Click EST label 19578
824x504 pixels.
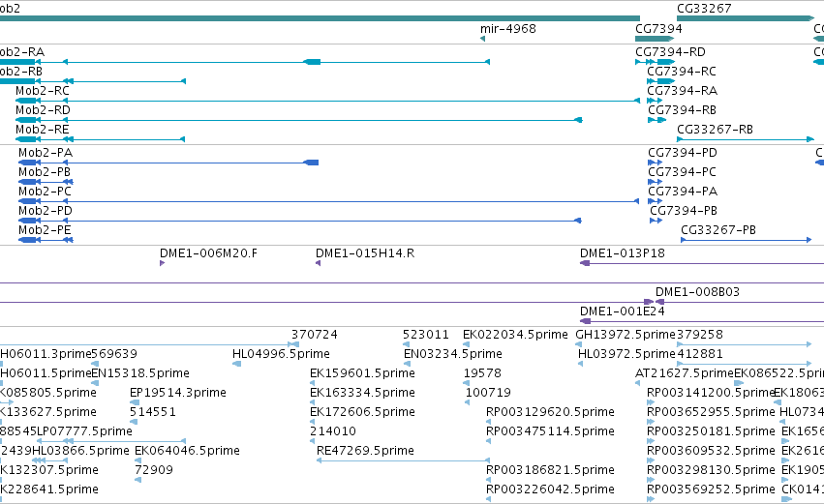click(x=482, y=373)
